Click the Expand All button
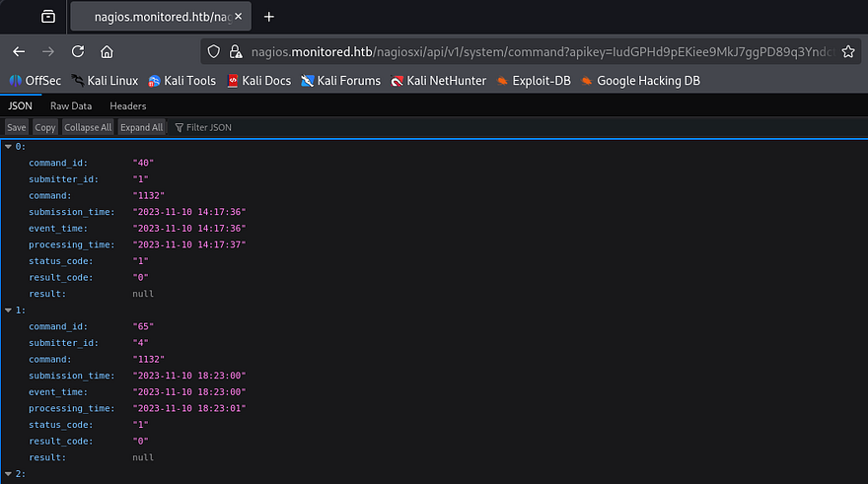Viewport: 868px width, 484px height. 141,127
